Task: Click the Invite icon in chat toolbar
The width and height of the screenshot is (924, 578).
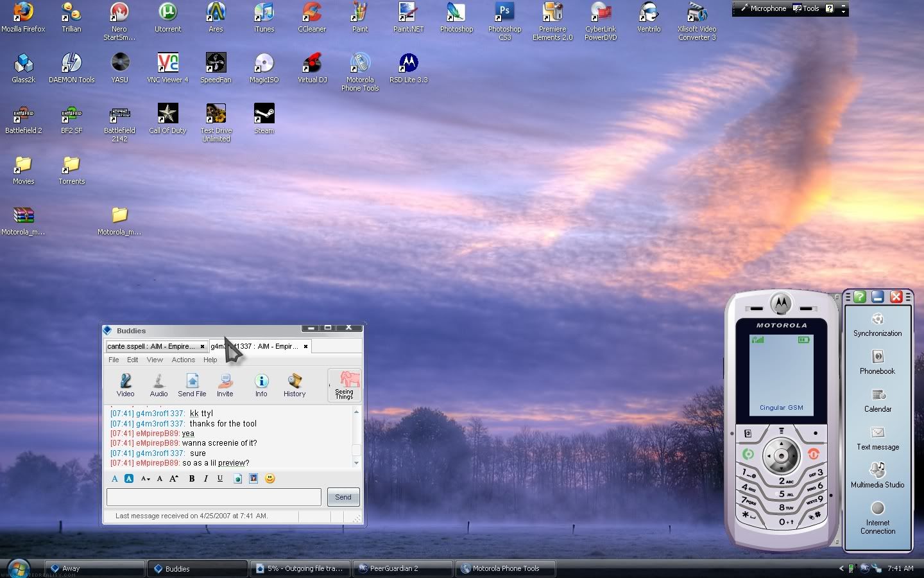Action: click(225, 385)
